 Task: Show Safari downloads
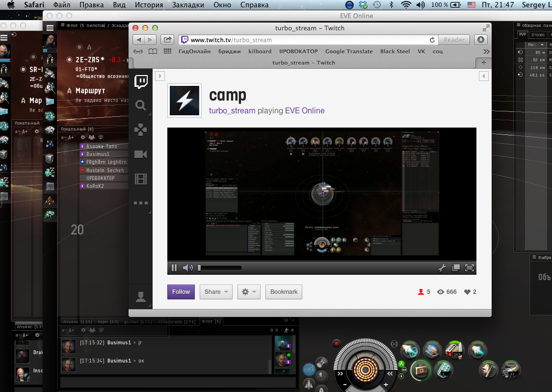(x=481, y=40)
